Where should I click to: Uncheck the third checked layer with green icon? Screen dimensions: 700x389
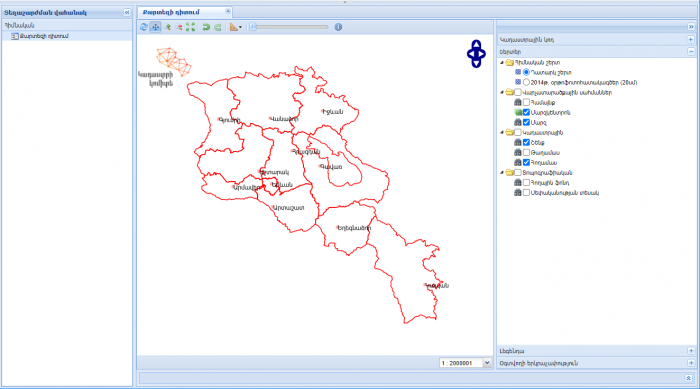click(x=526, y=113)
